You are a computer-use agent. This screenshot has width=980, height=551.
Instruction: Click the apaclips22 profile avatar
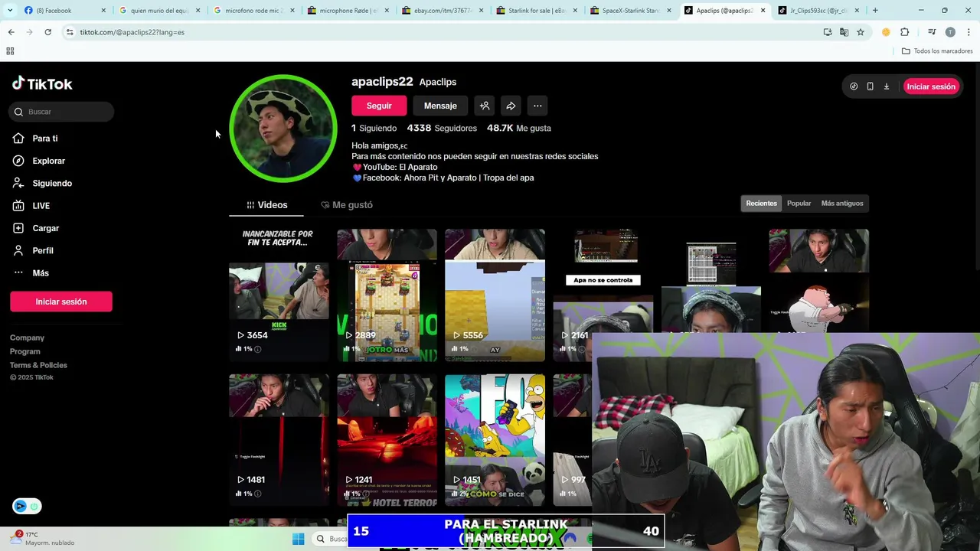click(x=283, y=129)
